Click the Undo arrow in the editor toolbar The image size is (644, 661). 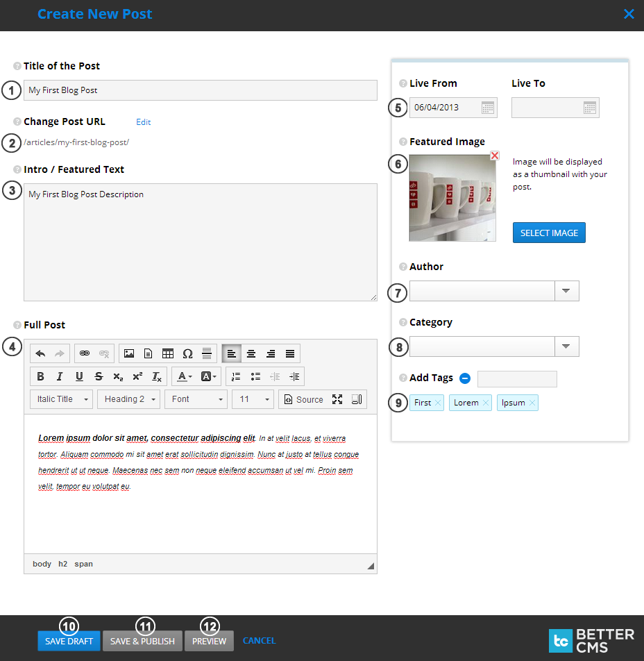[41, 353]
